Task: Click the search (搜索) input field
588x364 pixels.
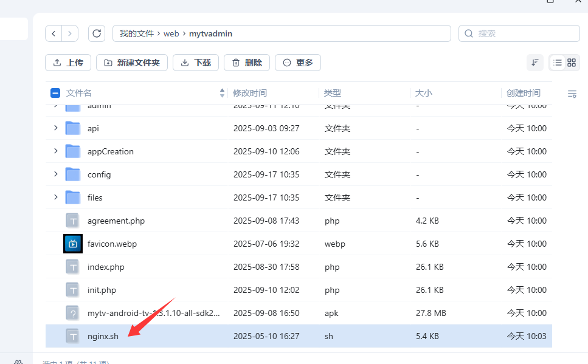Action: click(x=523, y=33)
